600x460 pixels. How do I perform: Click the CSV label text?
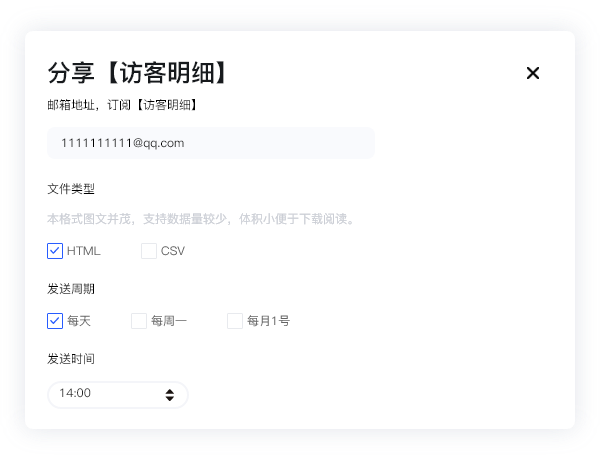pyautogui.click(x=173, y=251)
